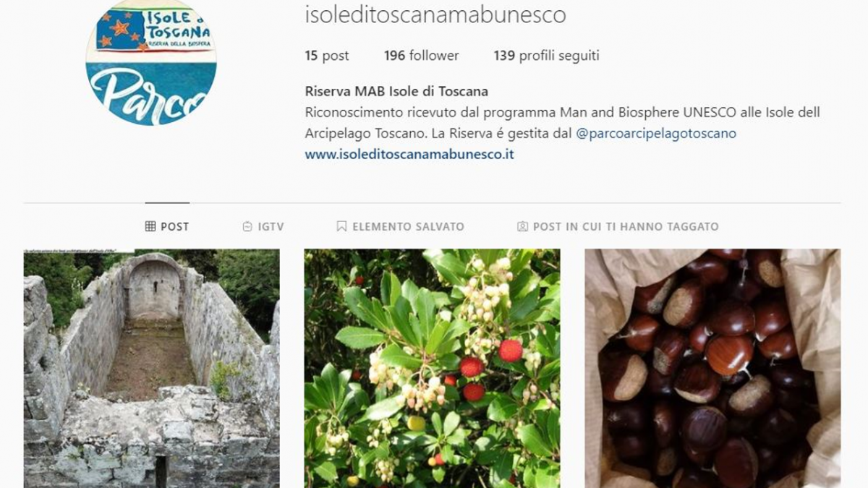Viewport: 868px width, 488px height.
Task: Open the strawberry tree berries post
Action: point(432,369)
